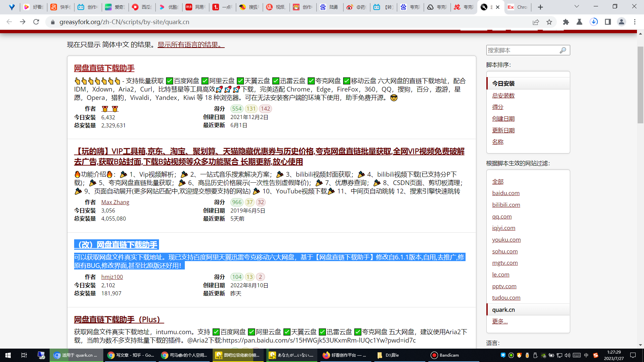
Task: Open the browser Downloads icon
Action: click(594, 22)
